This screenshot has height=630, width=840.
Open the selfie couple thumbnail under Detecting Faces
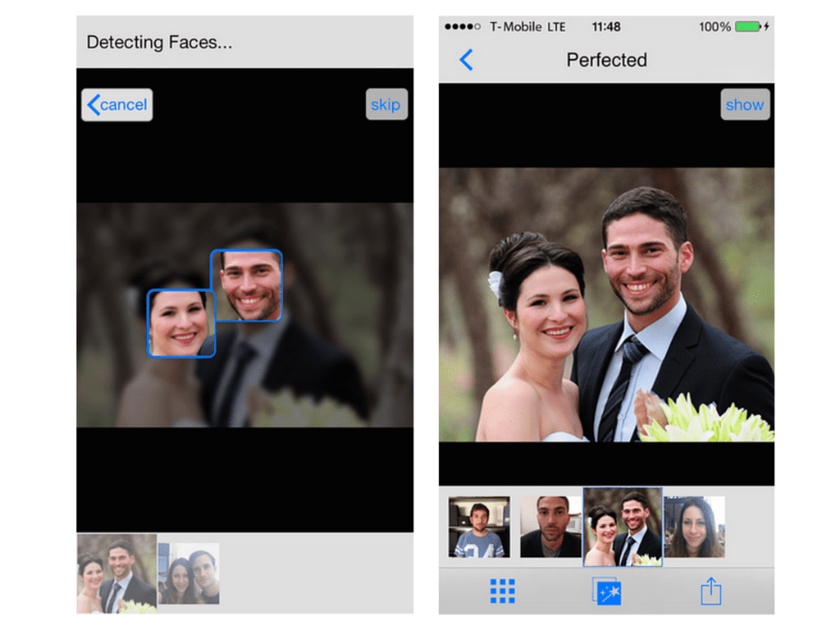(189, 573)
